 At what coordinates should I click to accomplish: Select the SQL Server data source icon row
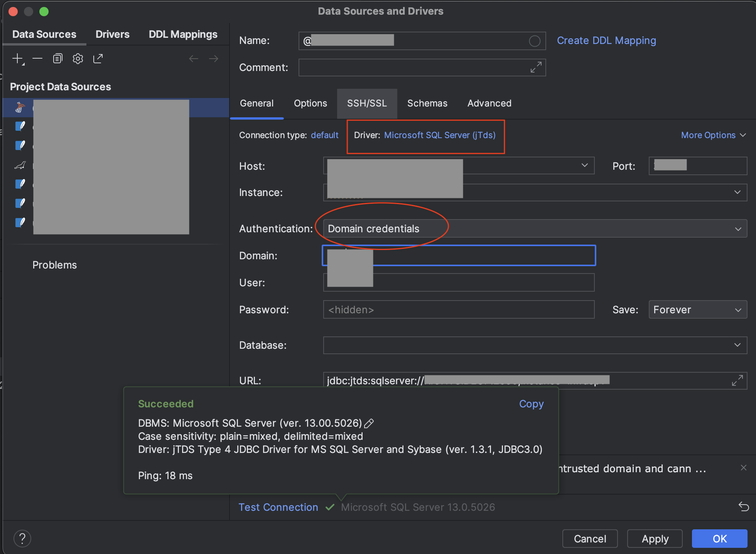(116, 108)
